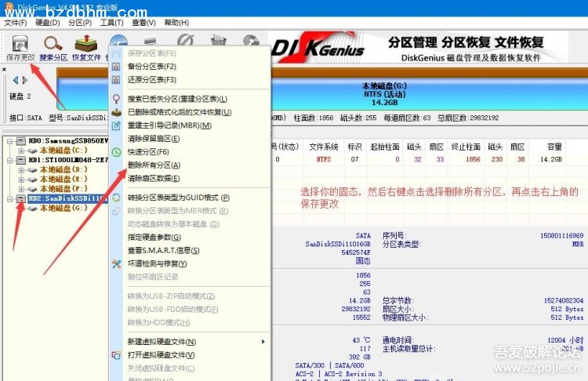Click the serial number 150801116969

pyautogui.click(x=561, y=236)
